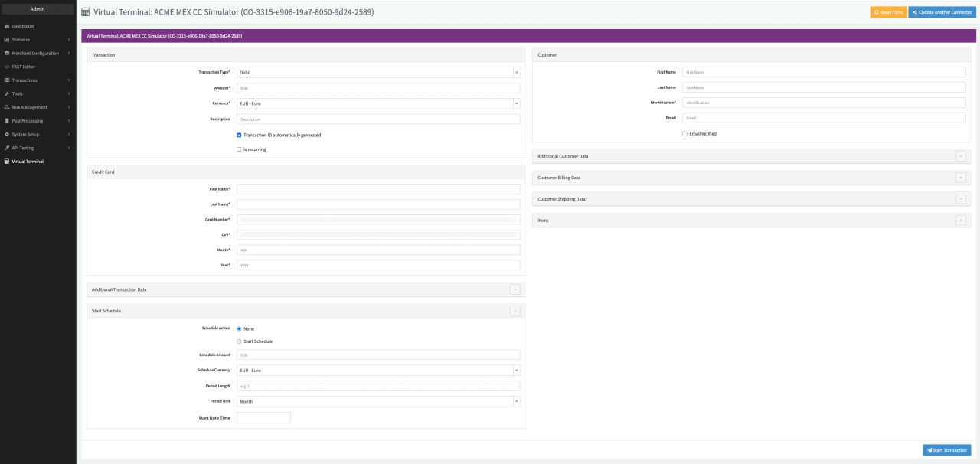Focus the Card Number input field

[378, 220]
